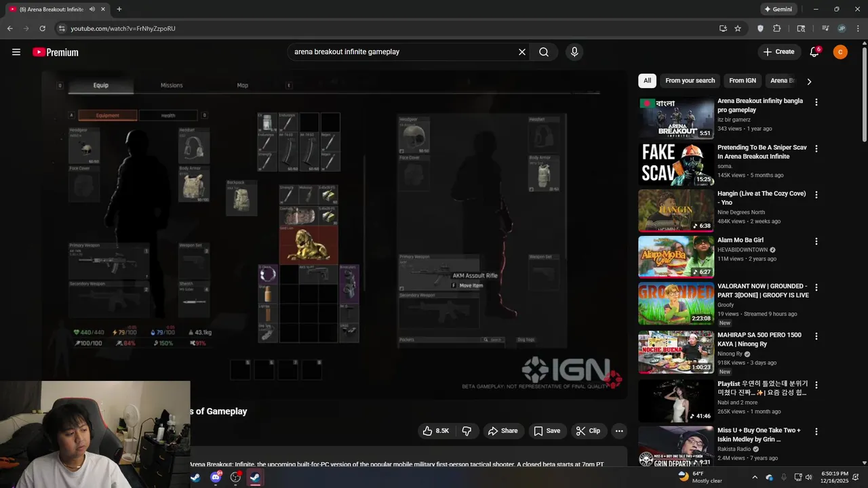The image size is (868, 488).
Task: Open options menu for Valorant Grounded stream
Action: (816, 287)
